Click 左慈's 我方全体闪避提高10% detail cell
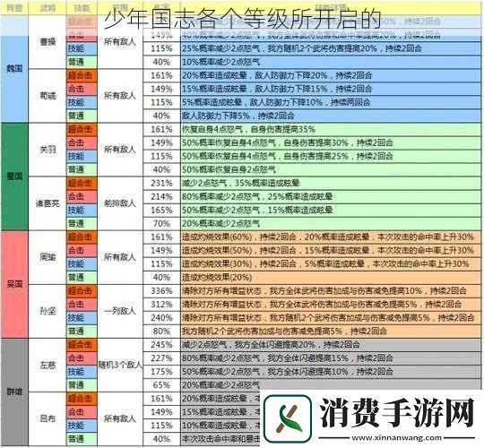The height and width of the screenshot is (448, 484). (x=331, y=372)
